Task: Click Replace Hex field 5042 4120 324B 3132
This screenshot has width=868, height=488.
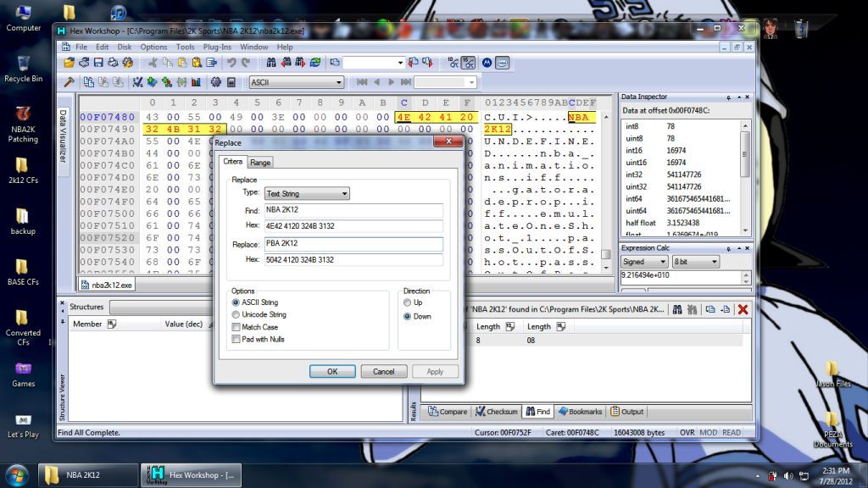Action: [x=353, y=260]
